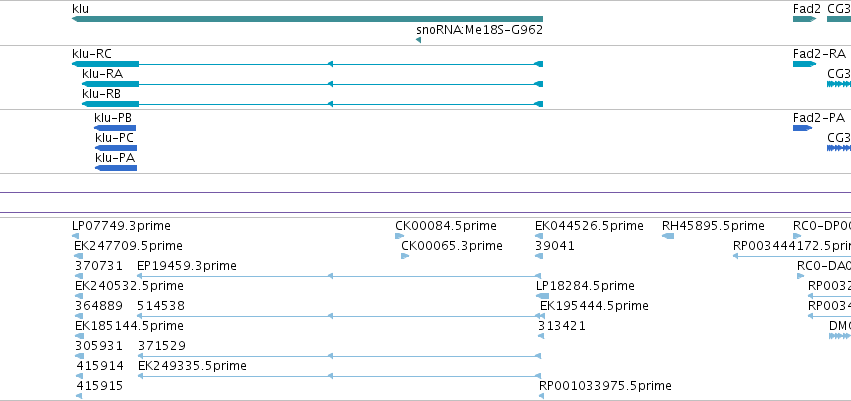851x401 pixels.
Task: Click the LP07749.3prime EST label
Action: tap(121, 226)
